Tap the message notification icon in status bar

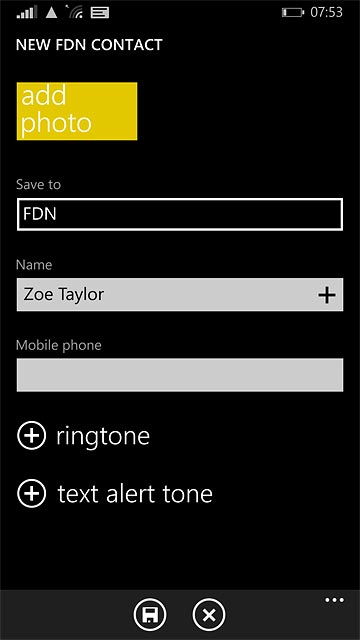pyautogui.click(x=100, y=13)
